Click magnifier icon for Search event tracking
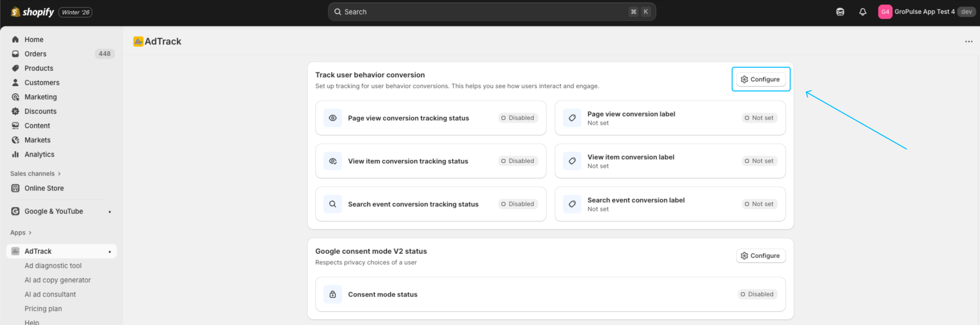The width and height of the screenshot is (980, 325). click(333, 204)
